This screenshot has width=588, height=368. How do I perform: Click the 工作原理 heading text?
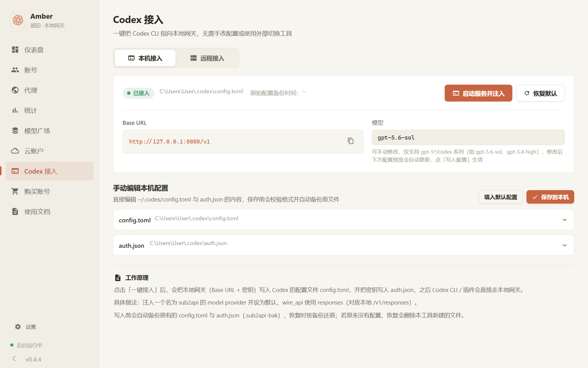tap(137, 278)
